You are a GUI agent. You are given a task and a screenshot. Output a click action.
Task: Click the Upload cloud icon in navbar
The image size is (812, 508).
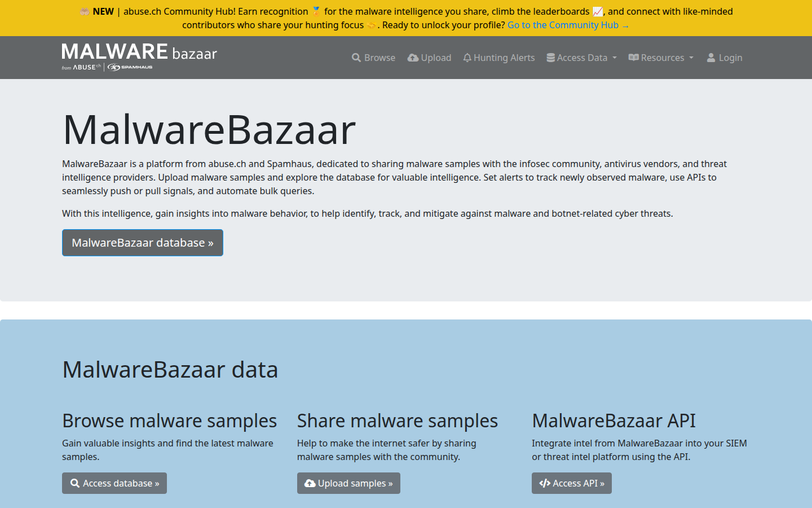click(x=413, y=58)
